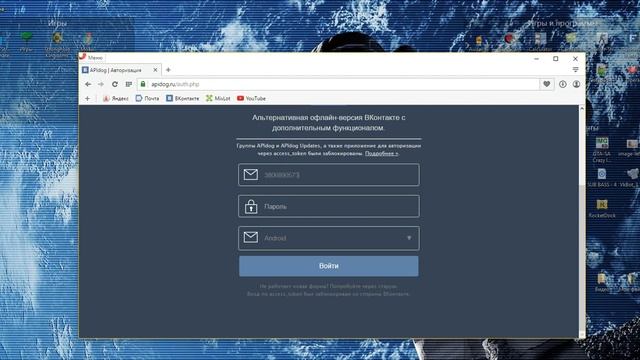Click the envelope icon beside Android
The width and height of the screenshot is (640, 360).
point(251,237)
